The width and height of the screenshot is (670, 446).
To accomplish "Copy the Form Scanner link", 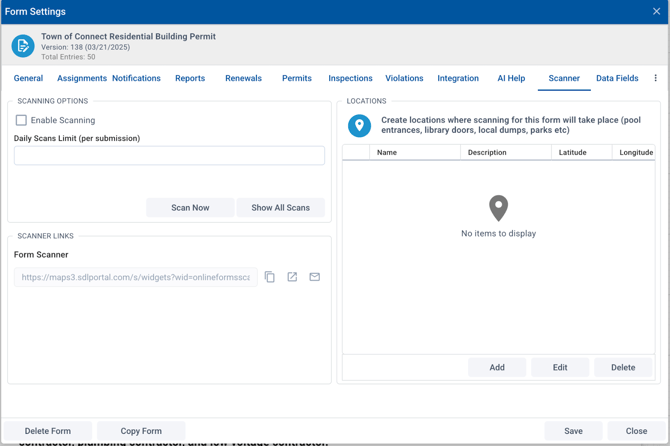I will [270, 277].
